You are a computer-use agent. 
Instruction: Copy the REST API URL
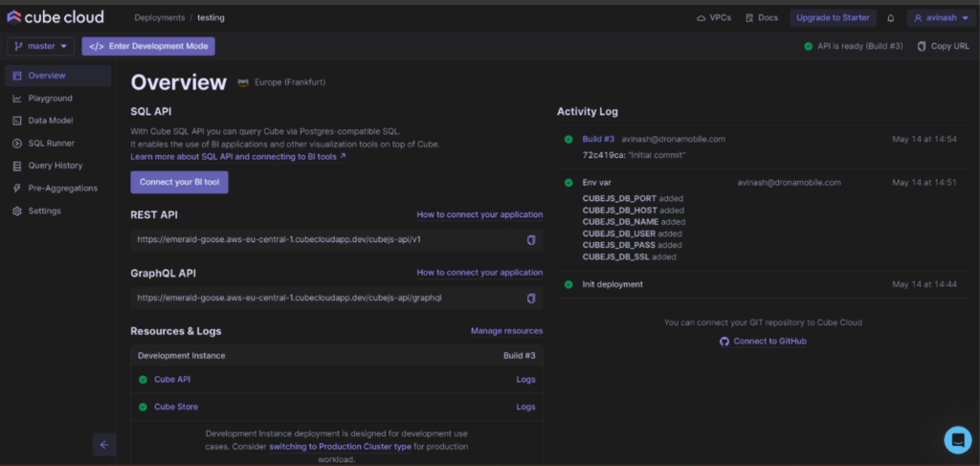(x=531, y=240)
